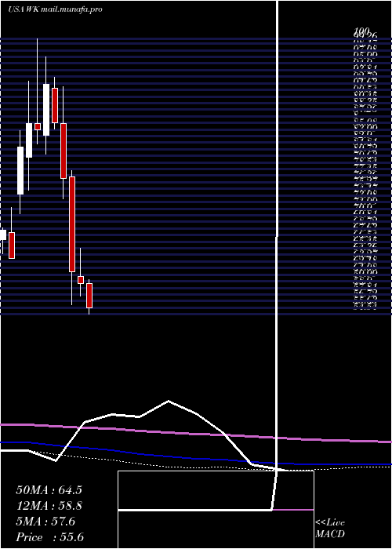
Task: Click the 'USA WK mail.munafa.pro' chart title
Action: (55, 9)
